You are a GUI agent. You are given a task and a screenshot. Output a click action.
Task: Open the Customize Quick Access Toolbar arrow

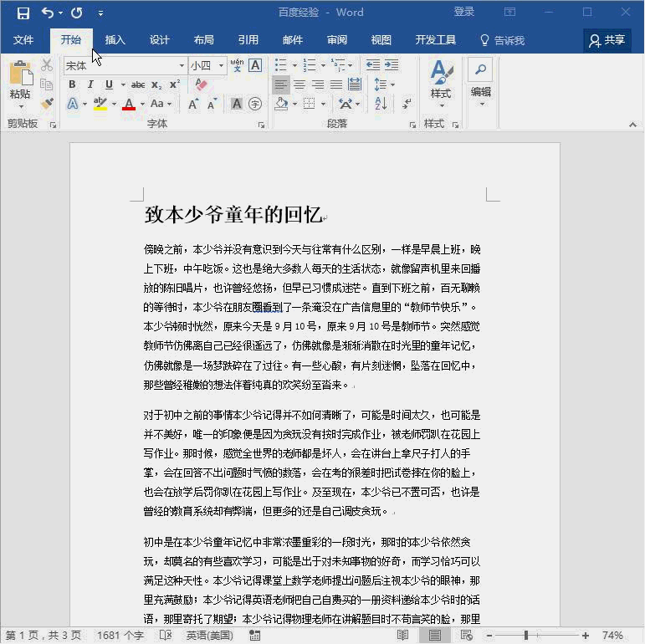coord(100,13)
